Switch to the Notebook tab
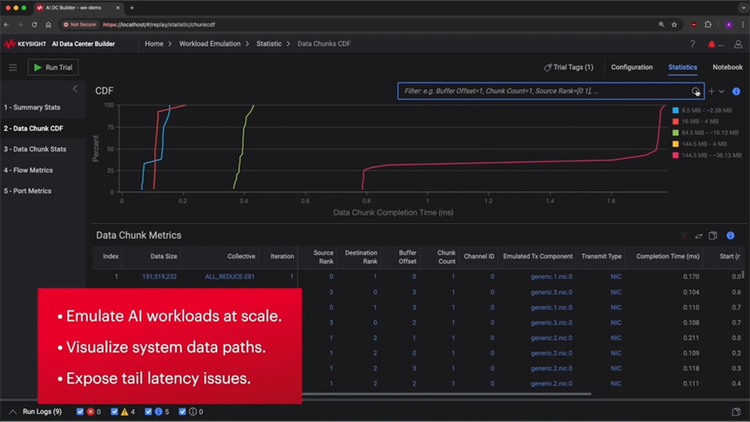 [x=728, y=67]
